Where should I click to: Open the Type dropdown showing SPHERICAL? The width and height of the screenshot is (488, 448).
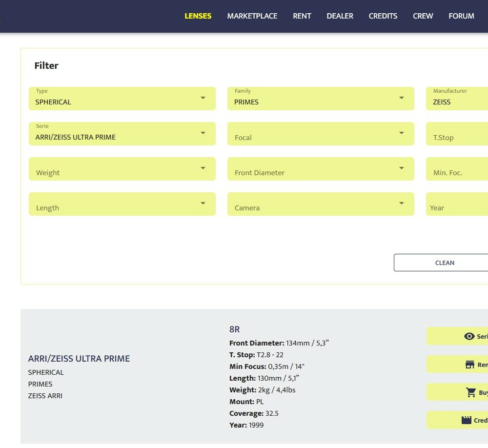(122, 99)
